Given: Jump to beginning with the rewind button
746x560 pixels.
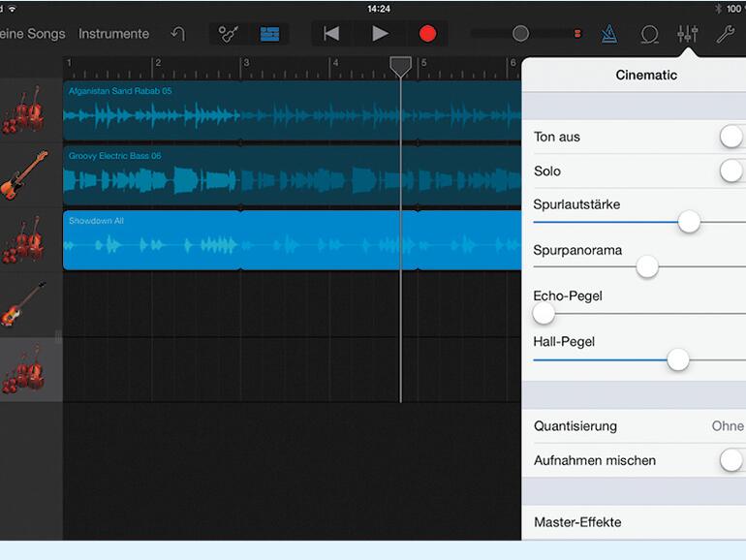Looking at the screenshot, I should [331, 34].
